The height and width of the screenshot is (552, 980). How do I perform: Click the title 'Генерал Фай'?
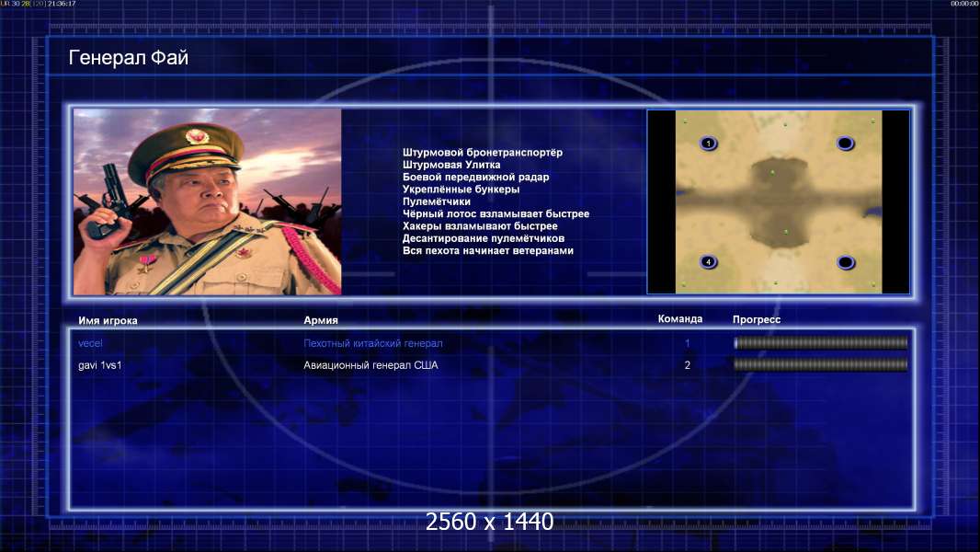128,58
